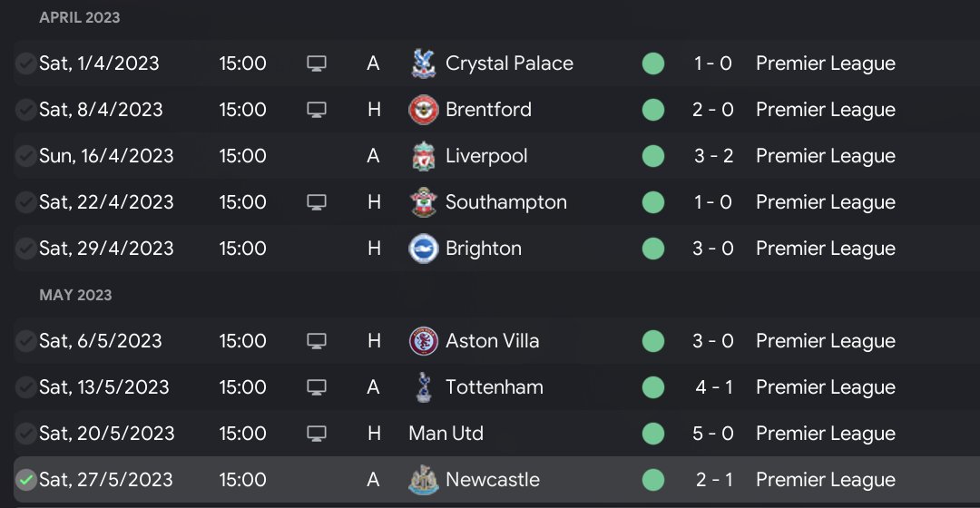This screenshot has width=980, height=508.
Task: Click the TV icon on the Tottenham fixture
Action: point(316,387)
